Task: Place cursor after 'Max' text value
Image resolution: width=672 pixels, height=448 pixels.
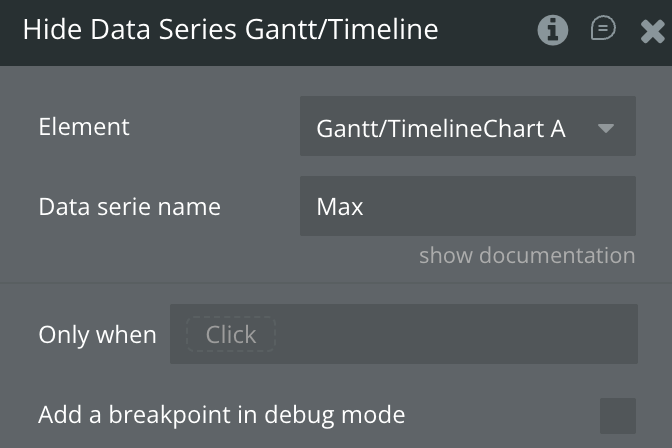Action: tap(366, 207)
